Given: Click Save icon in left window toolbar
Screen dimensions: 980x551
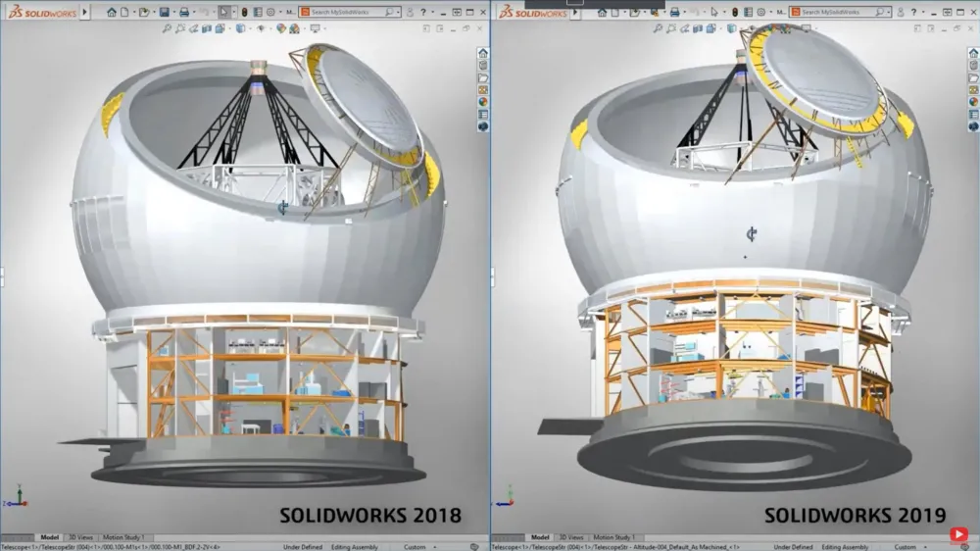Looking at the screenshot, I should [x=165, y=12].
